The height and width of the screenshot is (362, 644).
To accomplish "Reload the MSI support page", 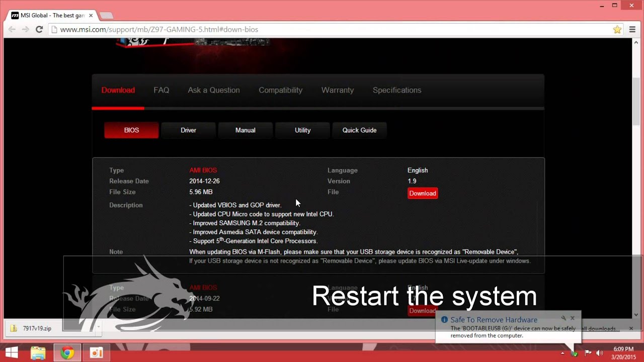I will pyautogui.click(x=39, y=30).
